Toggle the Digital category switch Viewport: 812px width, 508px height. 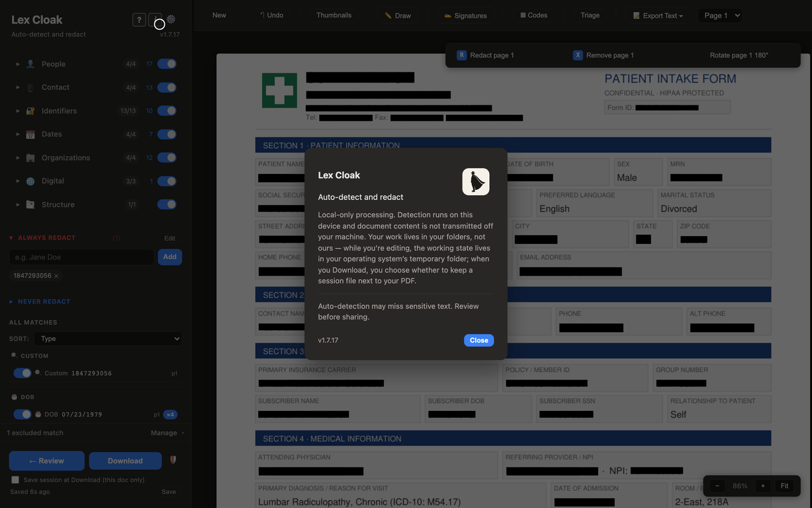point(167,181)
